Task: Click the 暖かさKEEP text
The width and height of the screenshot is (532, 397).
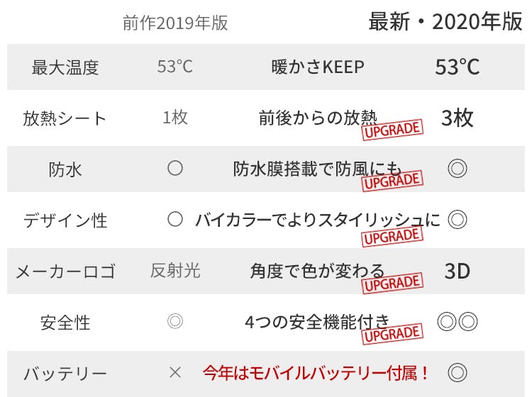Action: 318,67
